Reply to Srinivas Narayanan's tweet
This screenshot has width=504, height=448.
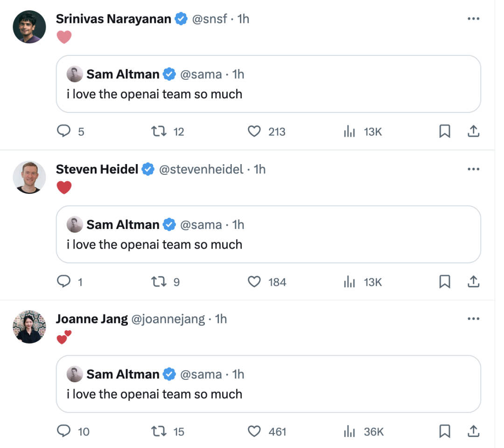pos(63,132)
